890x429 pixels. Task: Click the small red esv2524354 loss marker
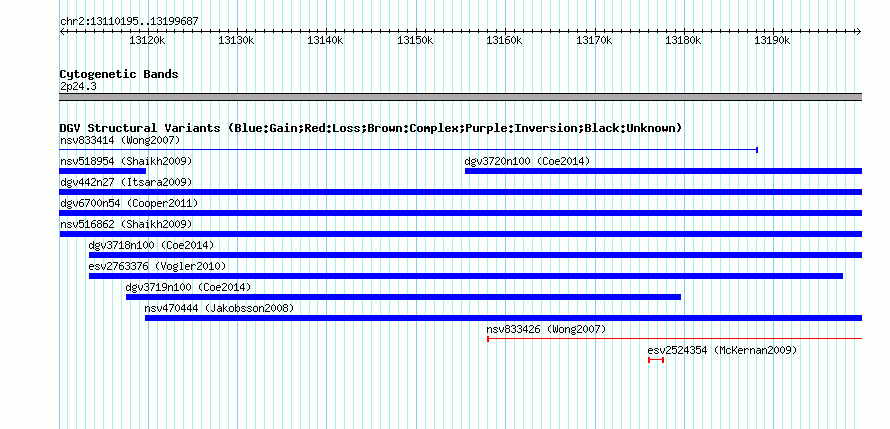(656, 360)
